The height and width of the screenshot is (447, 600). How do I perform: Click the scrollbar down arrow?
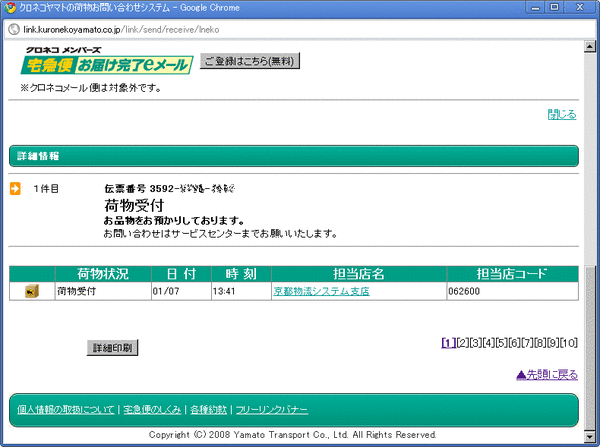(590, 436)
